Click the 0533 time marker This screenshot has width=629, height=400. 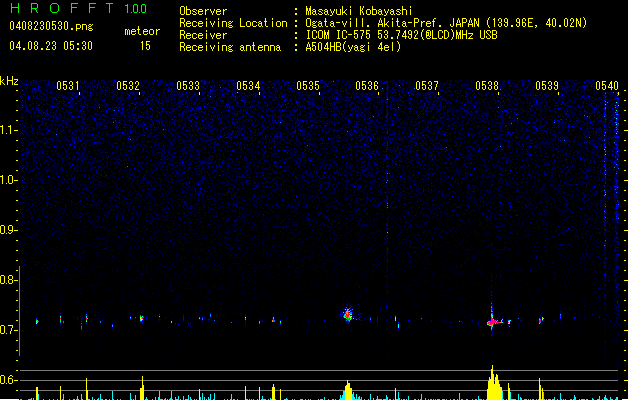(188, 86)
